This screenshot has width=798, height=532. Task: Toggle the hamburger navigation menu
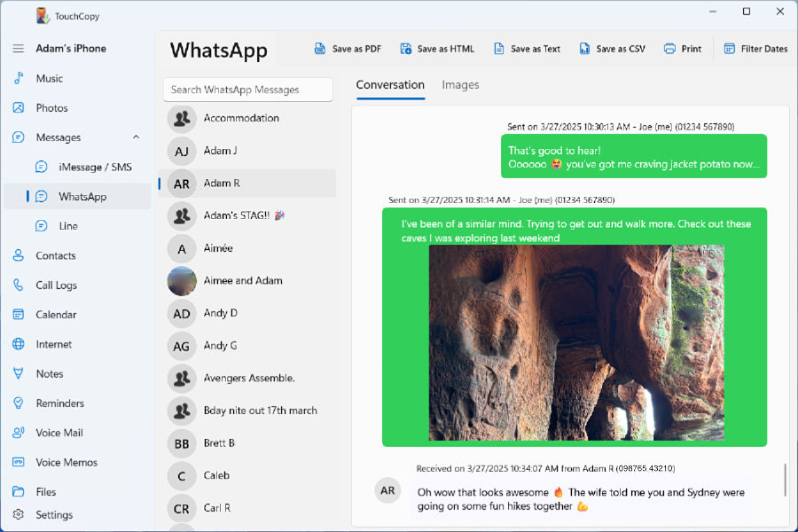(18, 49)
